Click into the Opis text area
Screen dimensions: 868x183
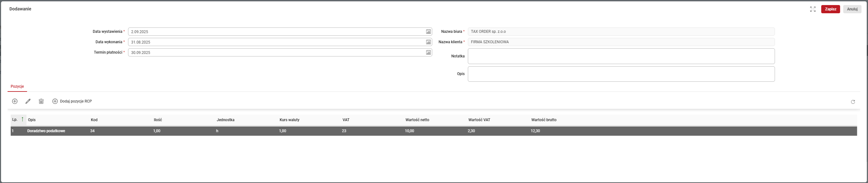tap(621, 74)
